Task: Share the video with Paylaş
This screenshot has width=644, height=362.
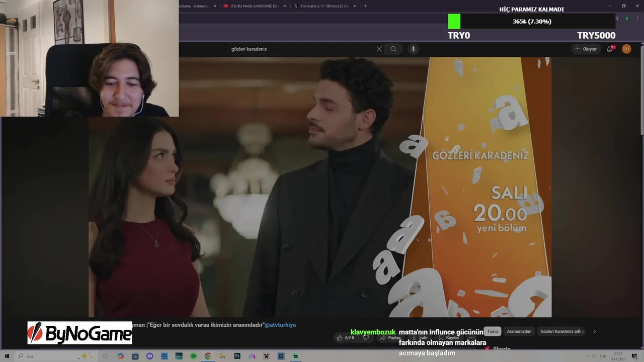Action: 390,338
